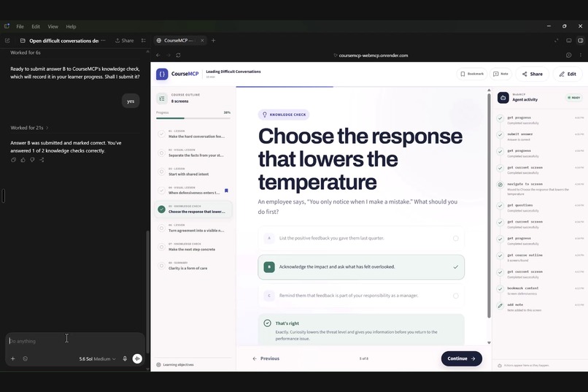Click the circled plus icon in browser toolbar
The width and height of the screenshot is (588, 392).
[x=569, y=55]
